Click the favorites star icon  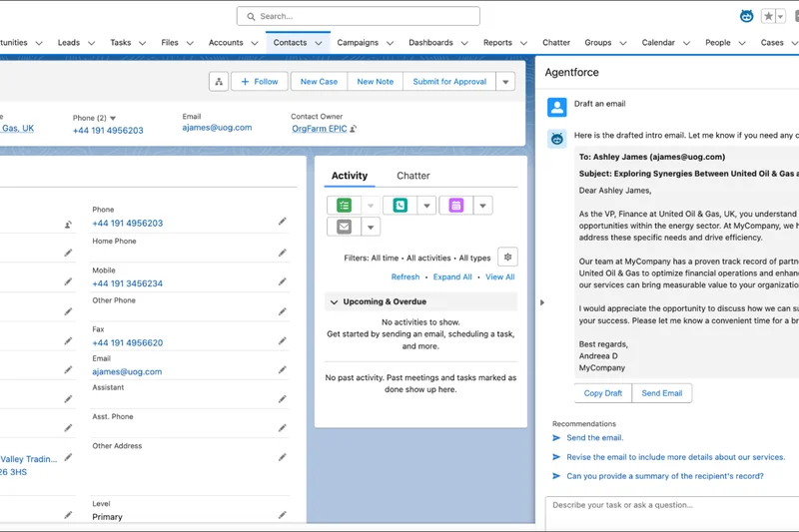[x=768, y=16]
